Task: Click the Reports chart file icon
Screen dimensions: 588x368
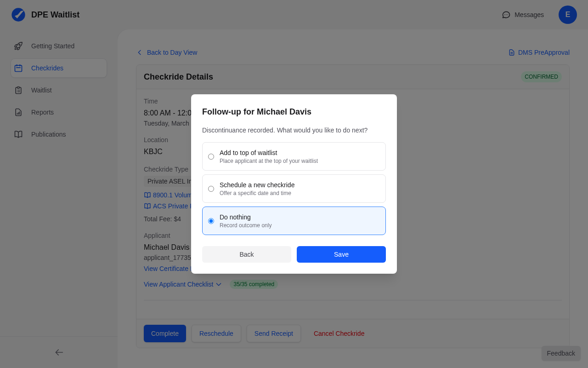Action: [x=18, y=112]
